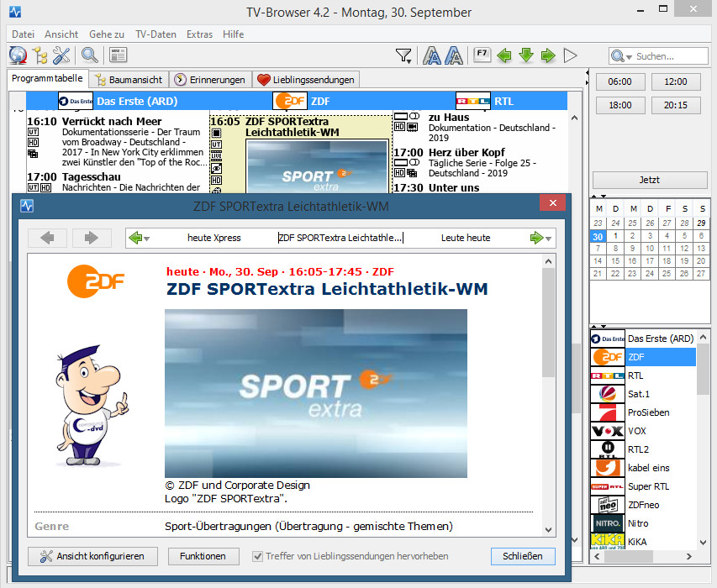Select day 29 in the calendar
The width and height of the screenshot is (717, 588).
coord(701,223)
